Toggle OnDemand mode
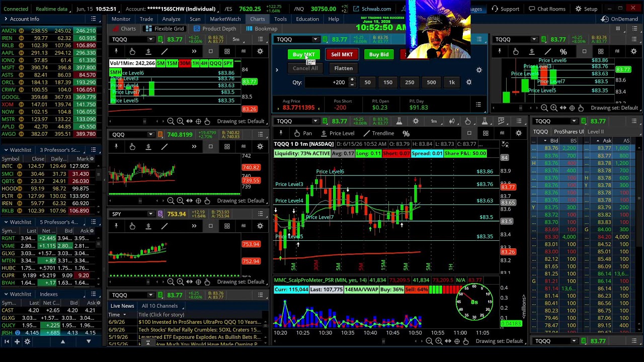Viewport: 644px width, 362px height. [x=620, y=19]
